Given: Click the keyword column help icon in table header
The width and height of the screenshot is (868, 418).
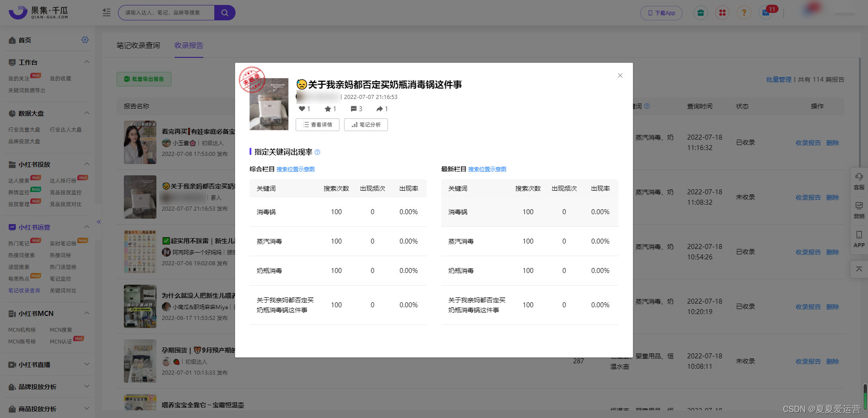Looking at the screenshot, I should click(x=647, y=106).
